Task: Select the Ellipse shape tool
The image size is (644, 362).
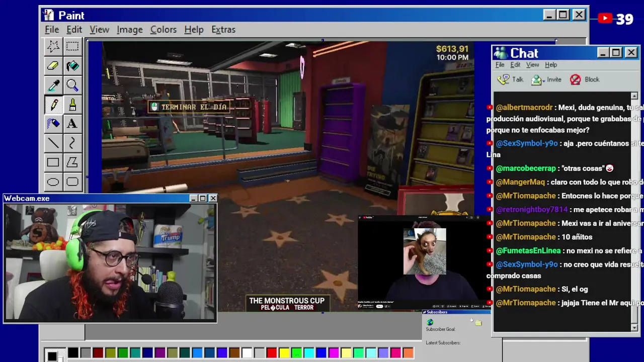Action: [x=53, y=182]
